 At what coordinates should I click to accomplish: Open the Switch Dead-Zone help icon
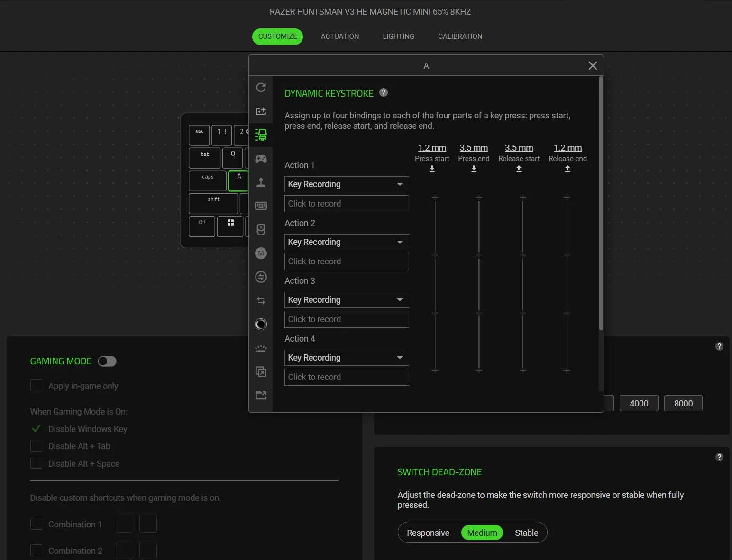pos(719,457)
